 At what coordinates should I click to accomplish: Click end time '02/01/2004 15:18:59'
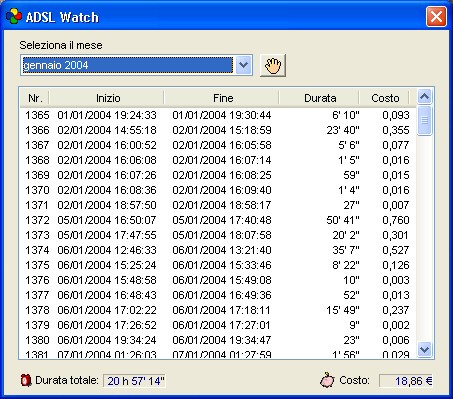pyautogui.click(x=222, y=130)
